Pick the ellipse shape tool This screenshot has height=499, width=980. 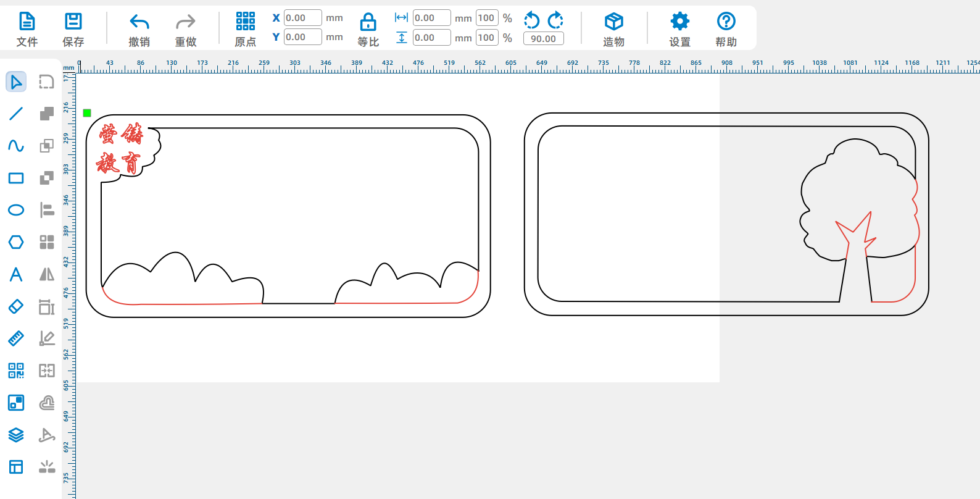tap(16, 210)
